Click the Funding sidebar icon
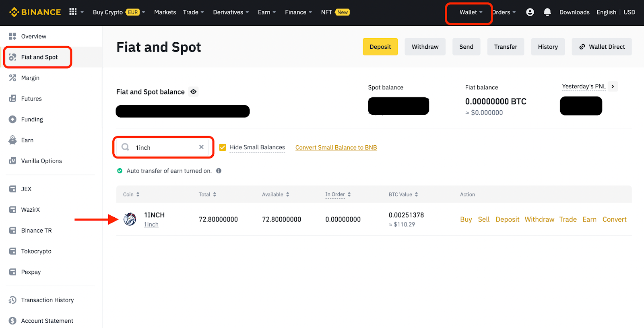This screenshot has height=328, width=644. pyautogui.click(x=12, y=119)
